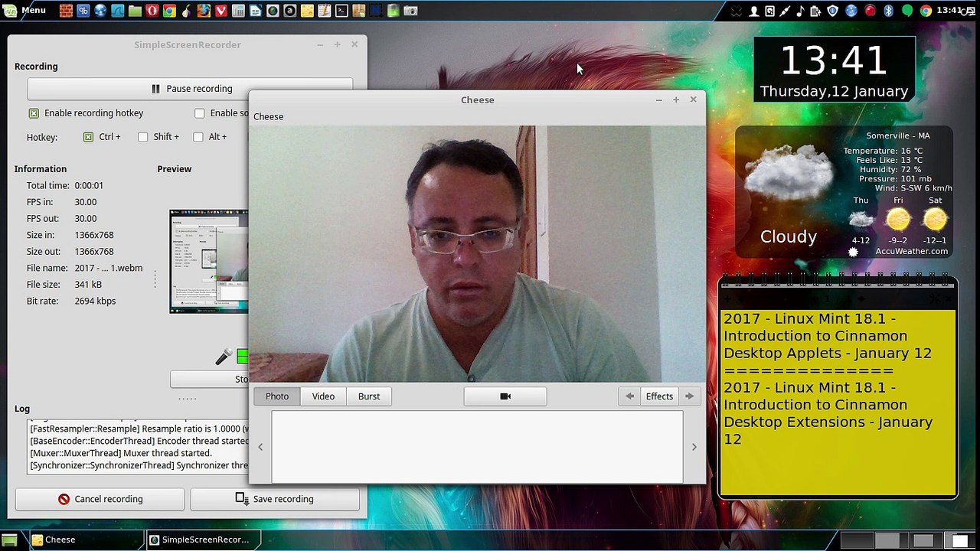Switch Cheese to Burst mode

[369, 396]
